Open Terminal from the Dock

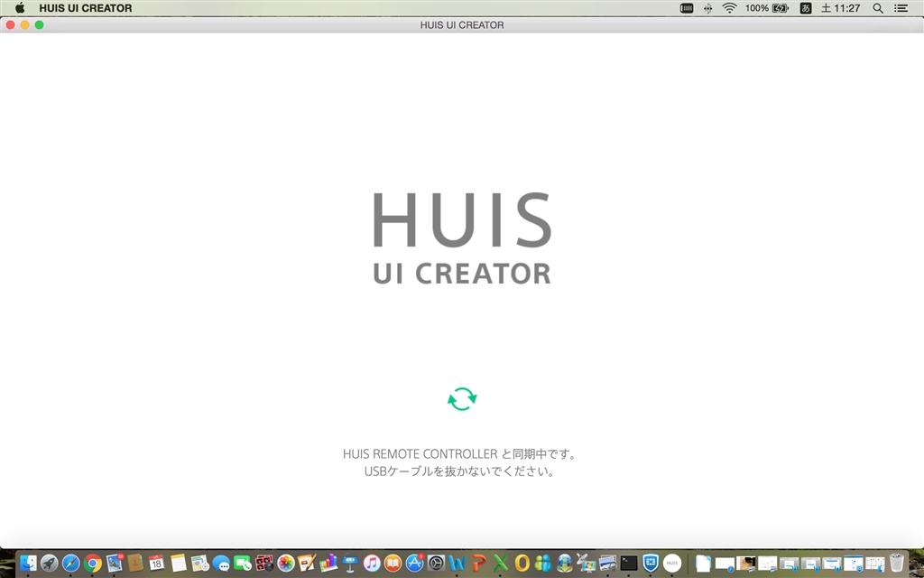coord(629,564)
